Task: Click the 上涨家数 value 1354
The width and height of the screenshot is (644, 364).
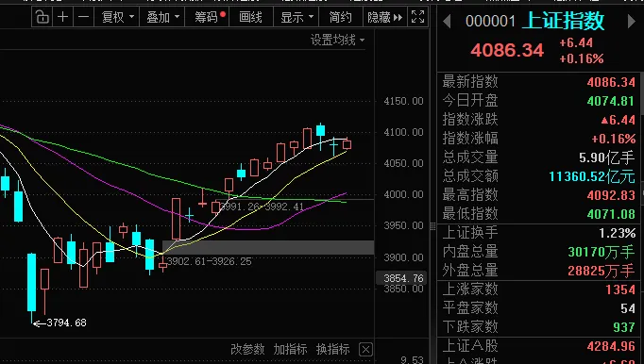Action: pyautogui.click(x=620, y=290)
